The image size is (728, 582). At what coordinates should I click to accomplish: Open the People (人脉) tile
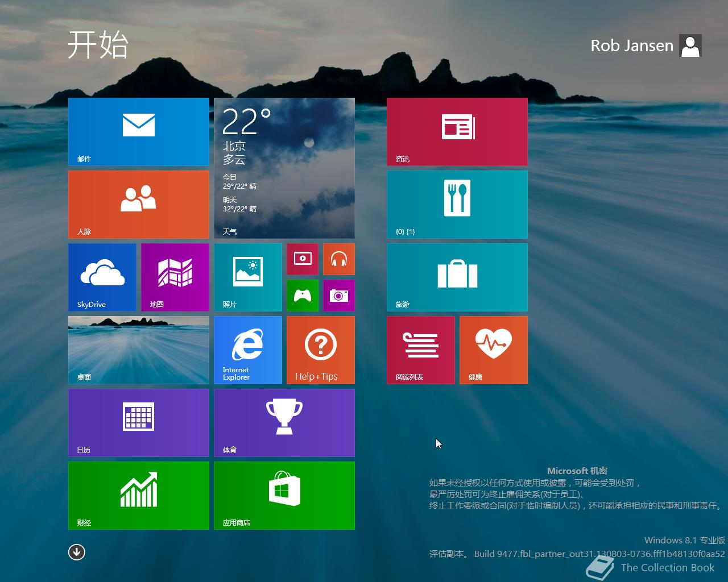(139, 205)
